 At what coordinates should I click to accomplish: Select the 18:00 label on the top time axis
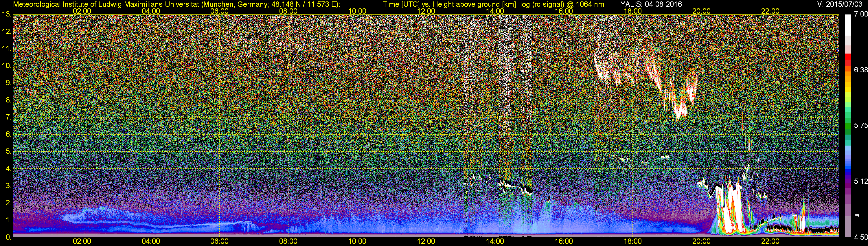[633, 11]
